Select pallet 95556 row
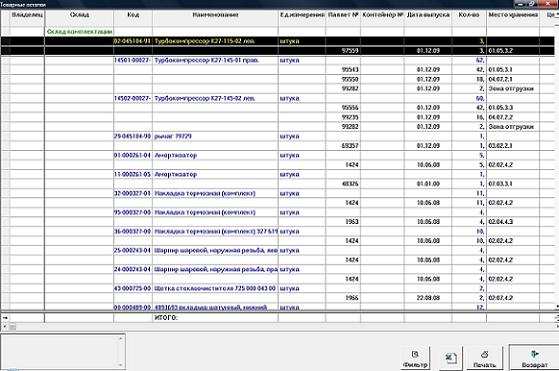 [x=278, y=108]
